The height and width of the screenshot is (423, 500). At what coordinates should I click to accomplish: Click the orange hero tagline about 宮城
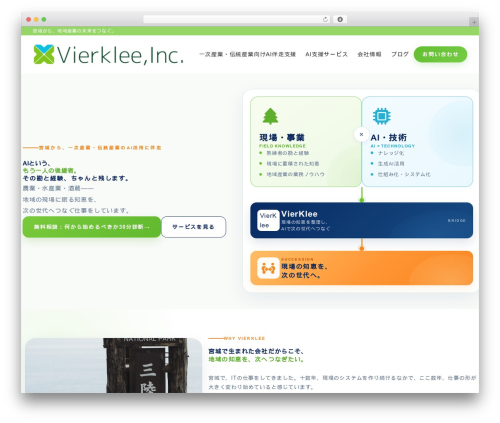coord(100,148)
